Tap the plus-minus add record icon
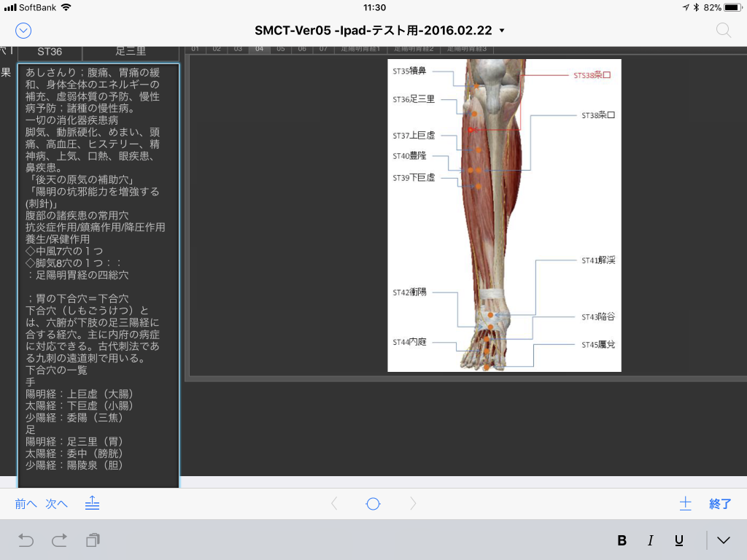 coord(685,503)
